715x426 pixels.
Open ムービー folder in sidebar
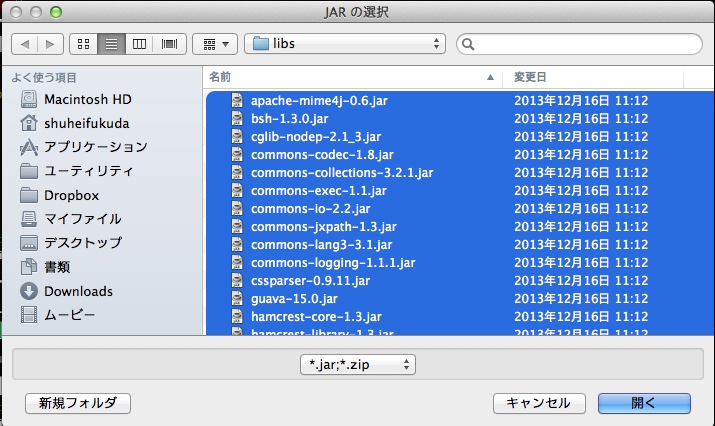tap(58, 315)
